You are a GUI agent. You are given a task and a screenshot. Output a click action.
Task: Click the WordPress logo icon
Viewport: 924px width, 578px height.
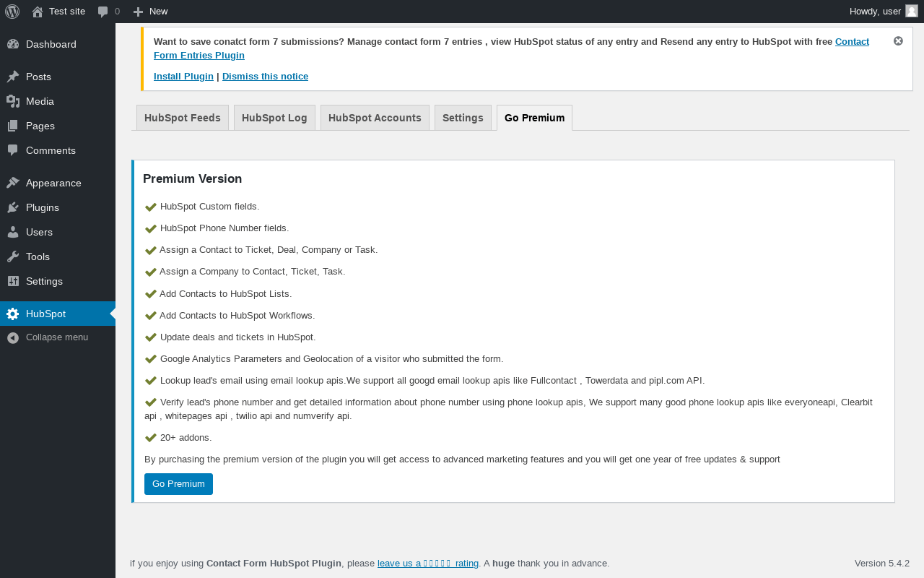point(12,12)
